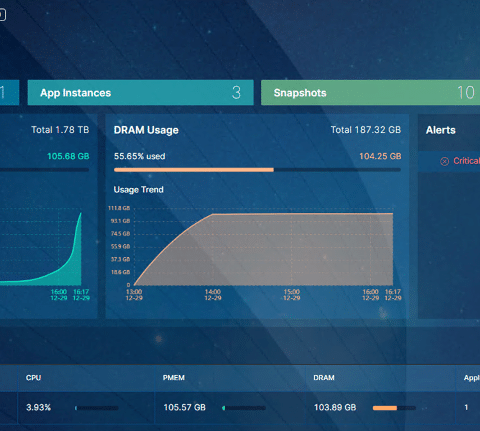Sort by the CPU column header
Image resolution: width=480 pixels, height=431 pixels.
coord(34,378)
